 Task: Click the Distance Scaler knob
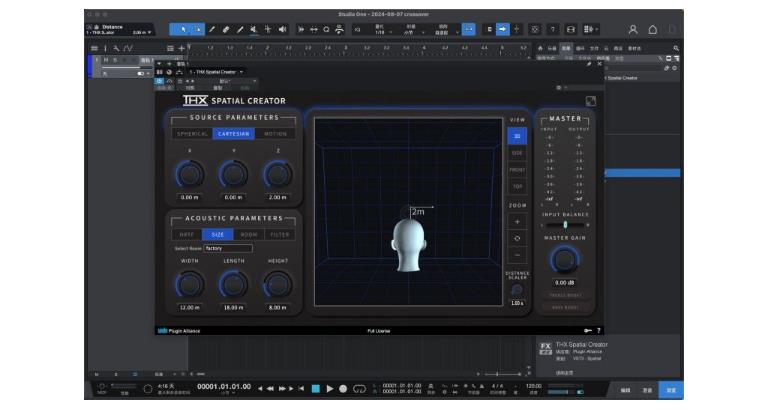(x=517, y=290)
